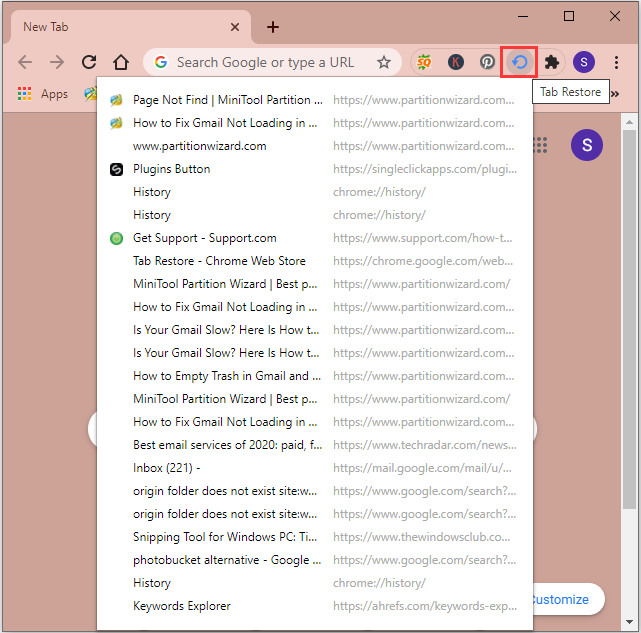Open the Apps grid in the bookmarks bar
This screenshot has height=633, width=641.
tap(43, 94)
